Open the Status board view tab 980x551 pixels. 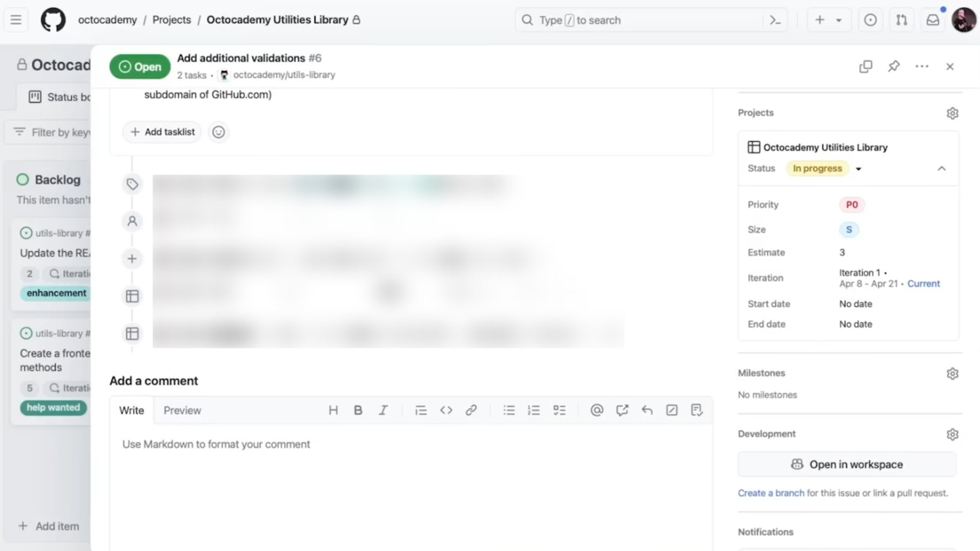tap(59, 97)
